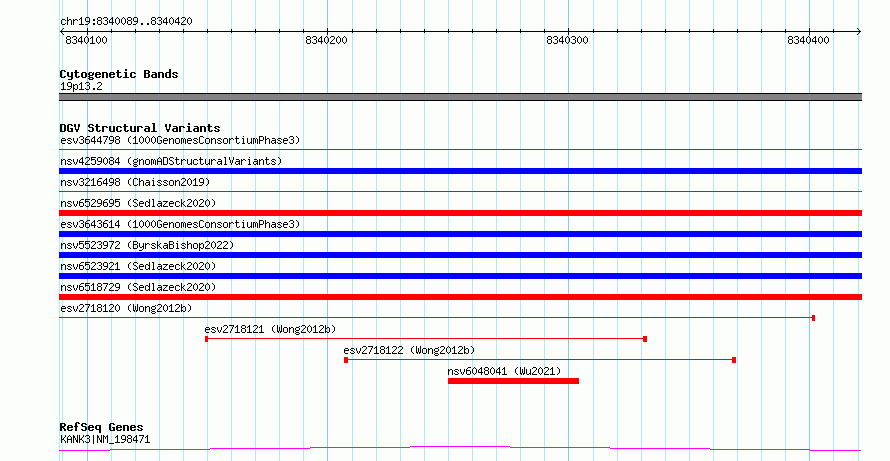Click the gray 19p13.2 cytogenetic band bar
890x461 pixels.
[460, 97]
